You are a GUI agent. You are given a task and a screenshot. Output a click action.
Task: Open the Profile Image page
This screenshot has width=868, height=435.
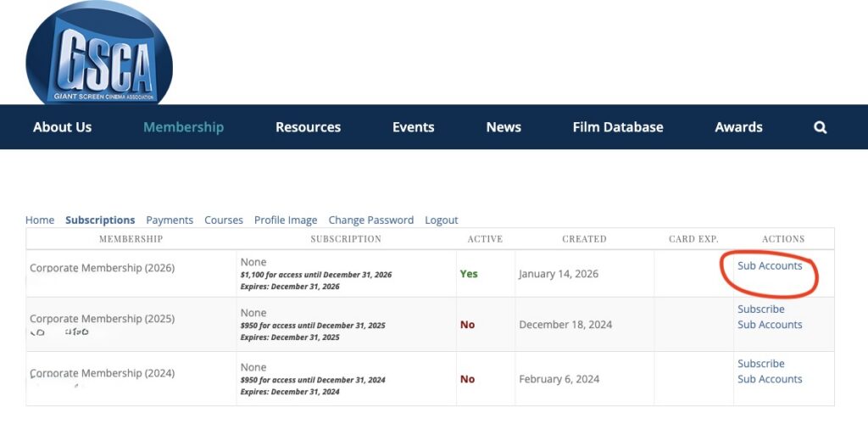tap(286, 220)
